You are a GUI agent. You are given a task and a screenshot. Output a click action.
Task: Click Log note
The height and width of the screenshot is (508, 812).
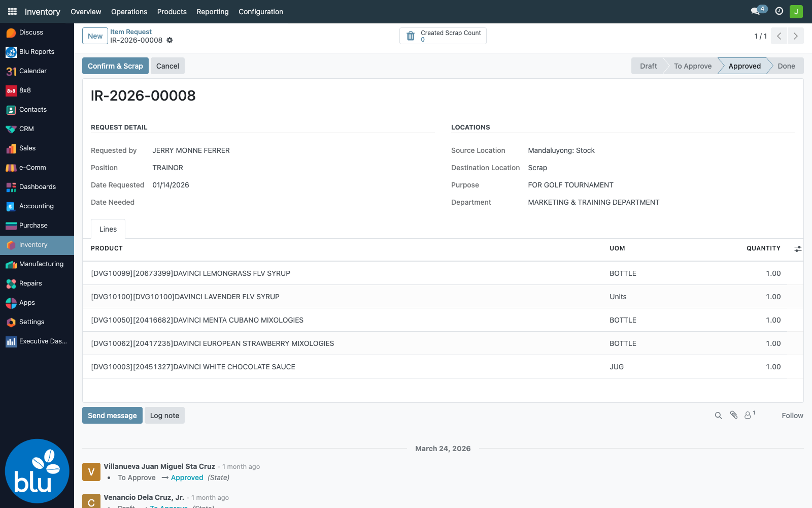coord(164,416)
